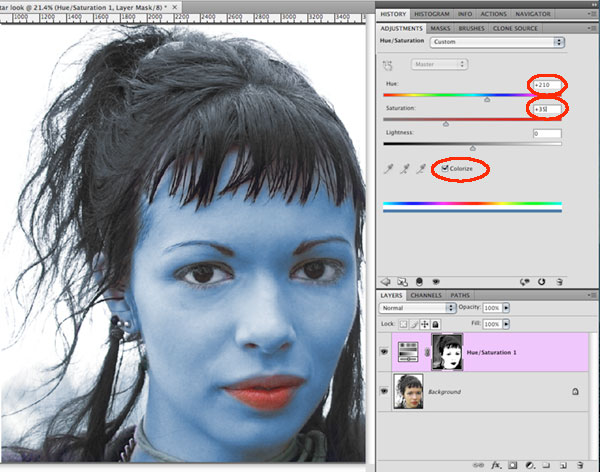Add a layer style with fx icon
The image size is (600, 472).
494,465
